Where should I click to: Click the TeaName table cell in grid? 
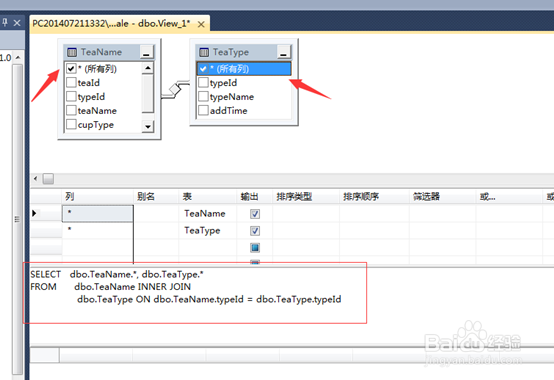(x=207, y=213)
